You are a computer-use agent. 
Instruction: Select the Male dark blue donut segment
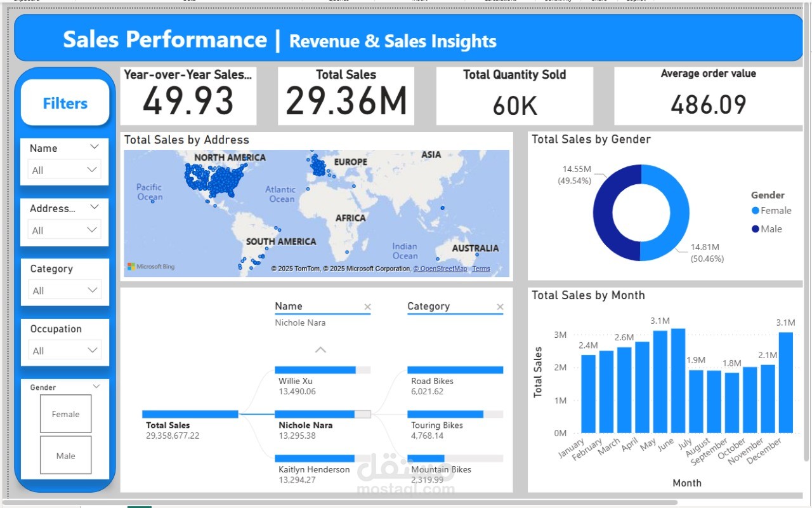[x=603, y=213]
